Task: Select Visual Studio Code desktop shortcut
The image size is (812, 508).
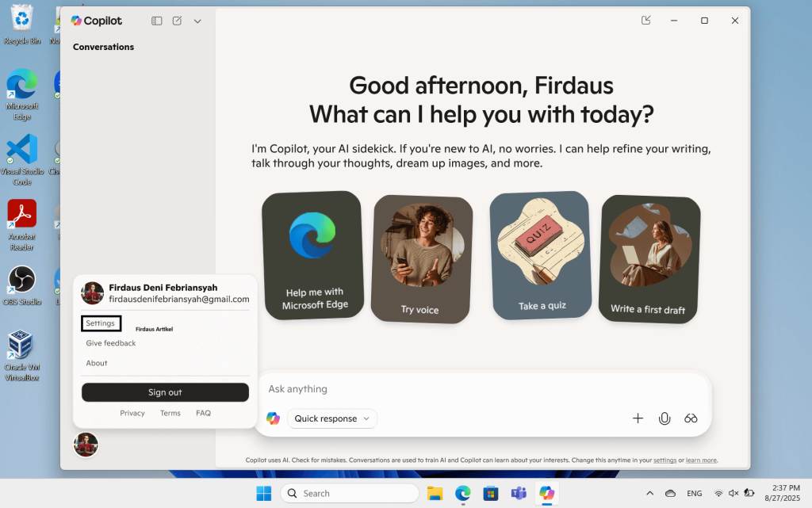Action: [21, 160]
